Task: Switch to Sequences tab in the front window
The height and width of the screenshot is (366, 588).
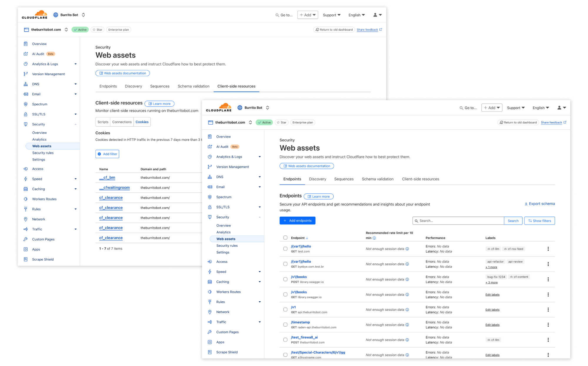Action: click(x=344, y=179)
